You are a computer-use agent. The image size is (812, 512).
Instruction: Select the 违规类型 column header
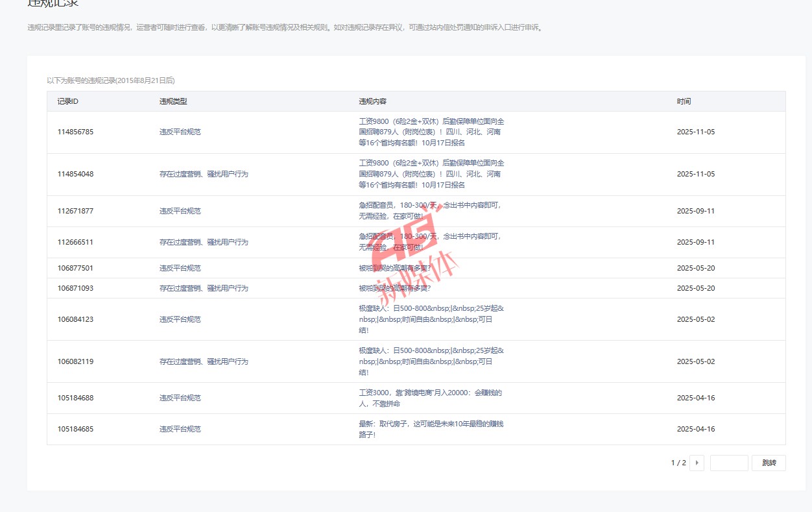point(173,101)
